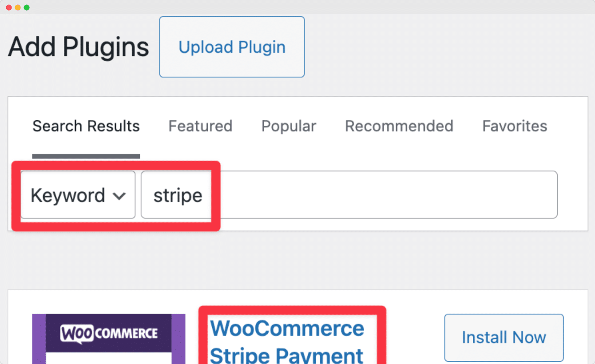
Task: Close the window with the red button
Action: [x=9, y=8]
